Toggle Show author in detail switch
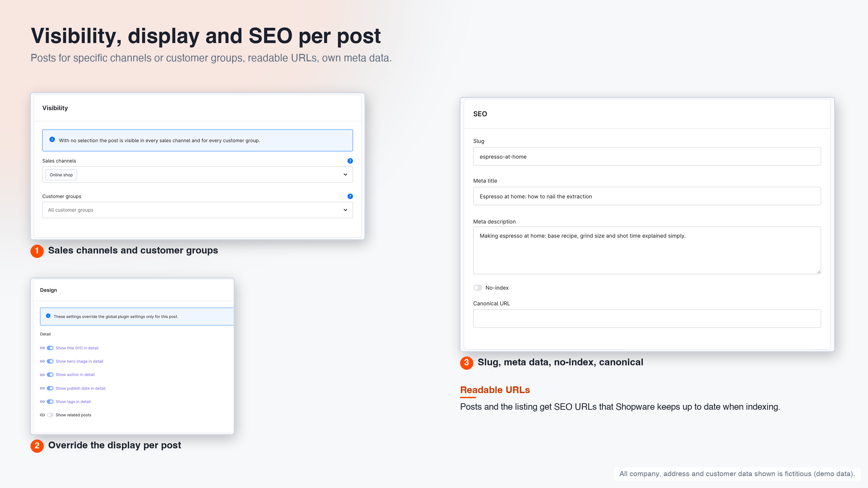This screenshot has height=488, width=868. (x=50, y=375)
